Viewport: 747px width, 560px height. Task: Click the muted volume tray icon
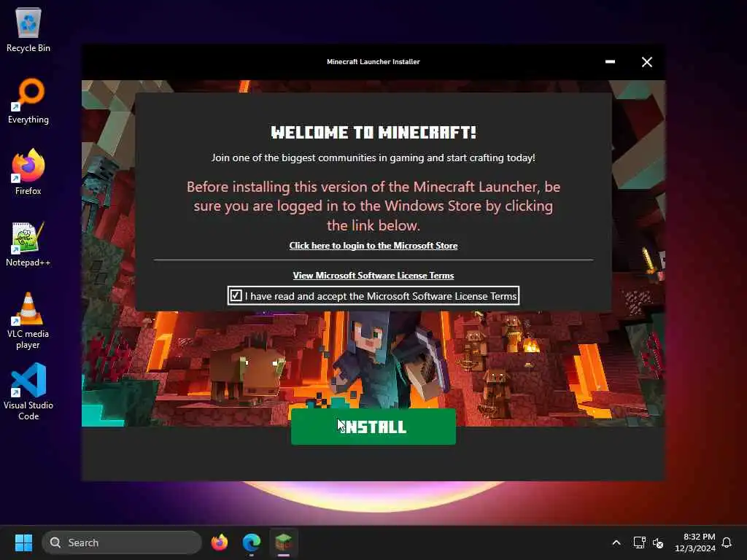[x=658, y=542]
